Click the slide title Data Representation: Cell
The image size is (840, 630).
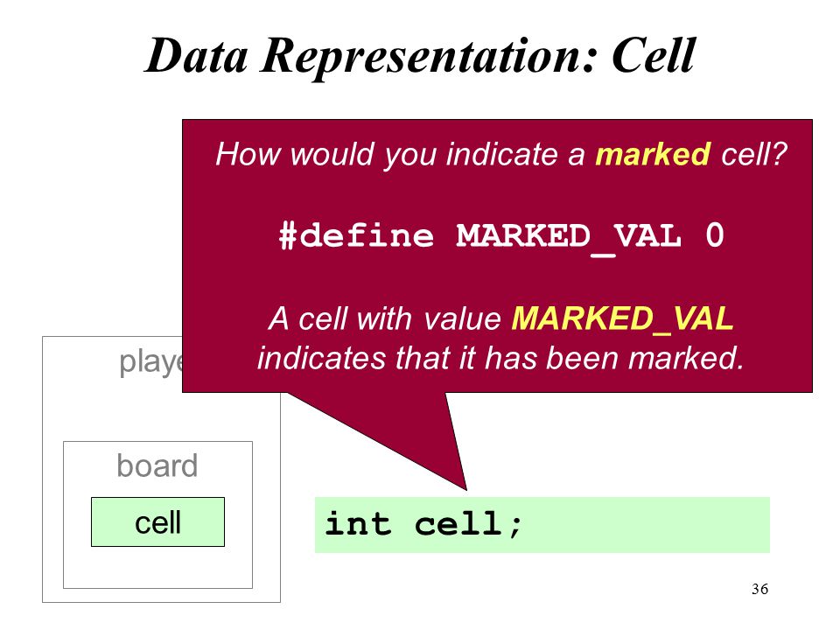click(420, 56)
